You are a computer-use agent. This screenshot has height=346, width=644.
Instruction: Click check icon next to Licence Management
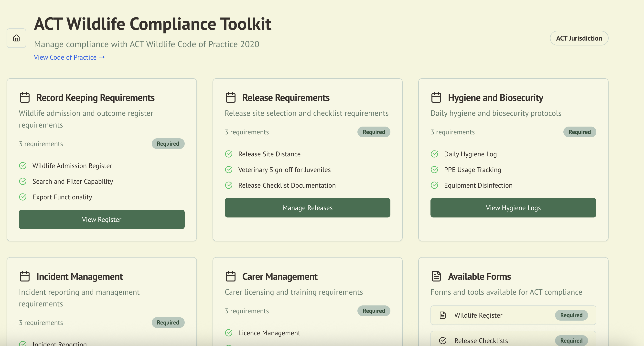[228, 333]
